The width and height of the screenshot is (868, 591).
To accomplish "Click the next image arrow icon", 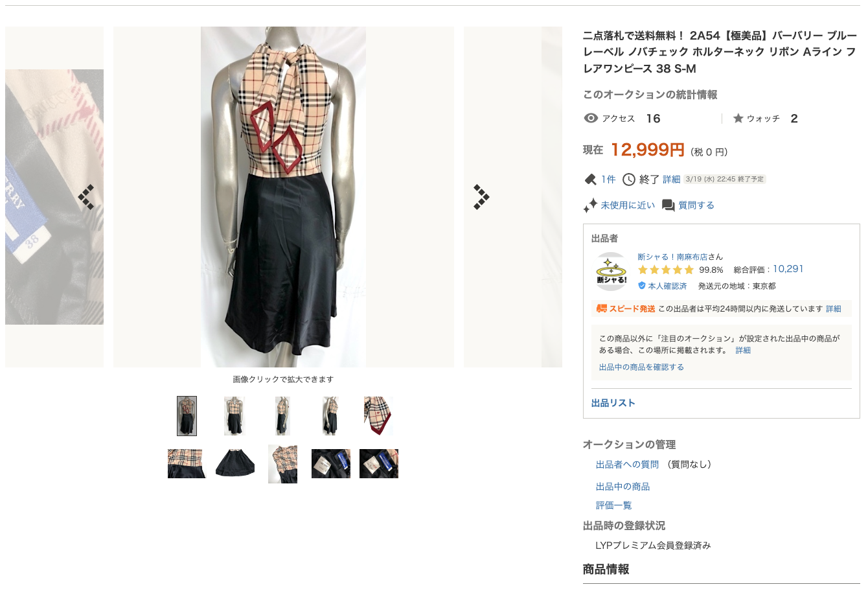I will (x=481, y=197).
